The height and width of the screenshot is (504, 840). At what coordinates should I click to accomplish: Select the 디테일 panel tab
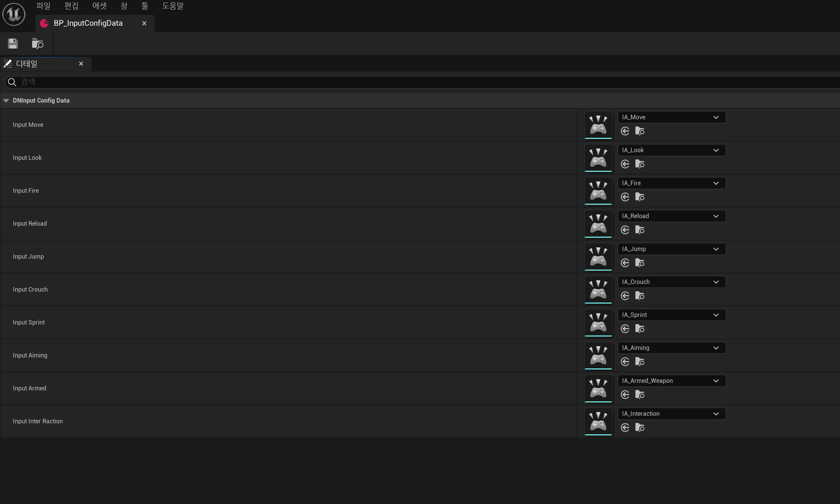coord(27,64)
